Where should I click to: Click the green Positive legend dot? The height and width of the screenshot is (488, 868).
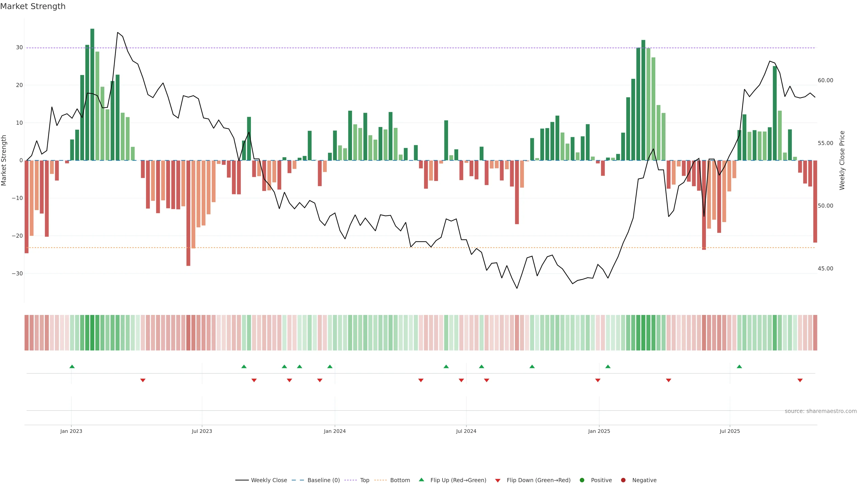[x=582, y=480]
